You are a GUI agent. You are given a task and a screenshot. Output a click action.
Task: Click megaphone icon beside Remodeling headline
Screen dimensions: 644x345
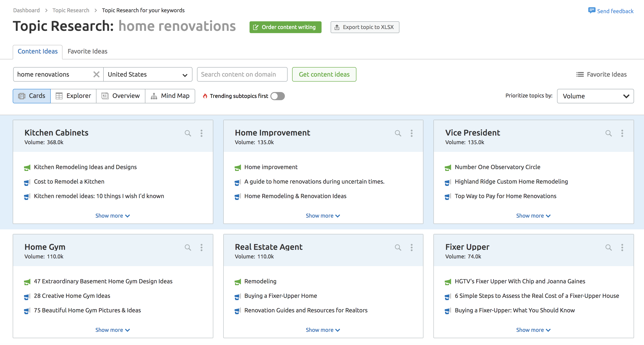click(x=238, y=282)
